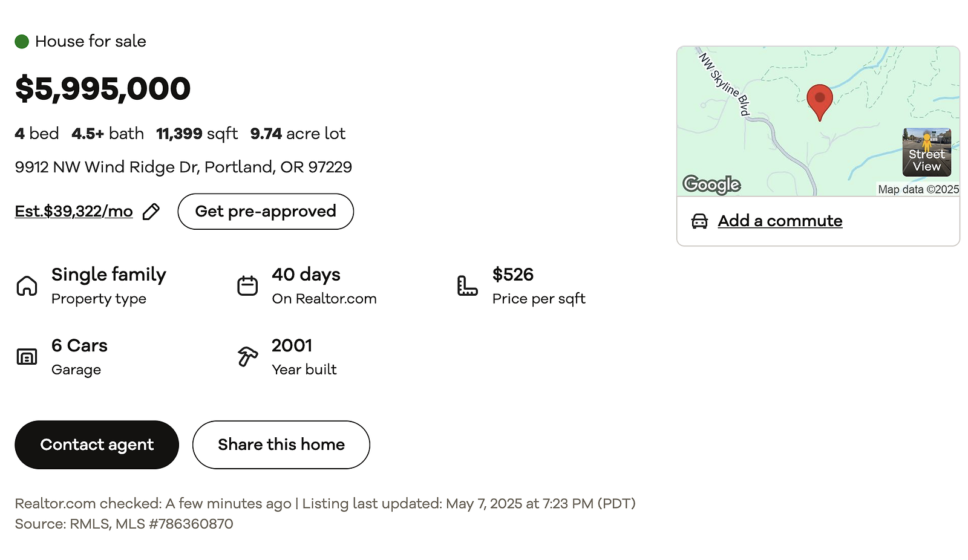
Task: Click the house icon for Property type
Action: [27, 285]
